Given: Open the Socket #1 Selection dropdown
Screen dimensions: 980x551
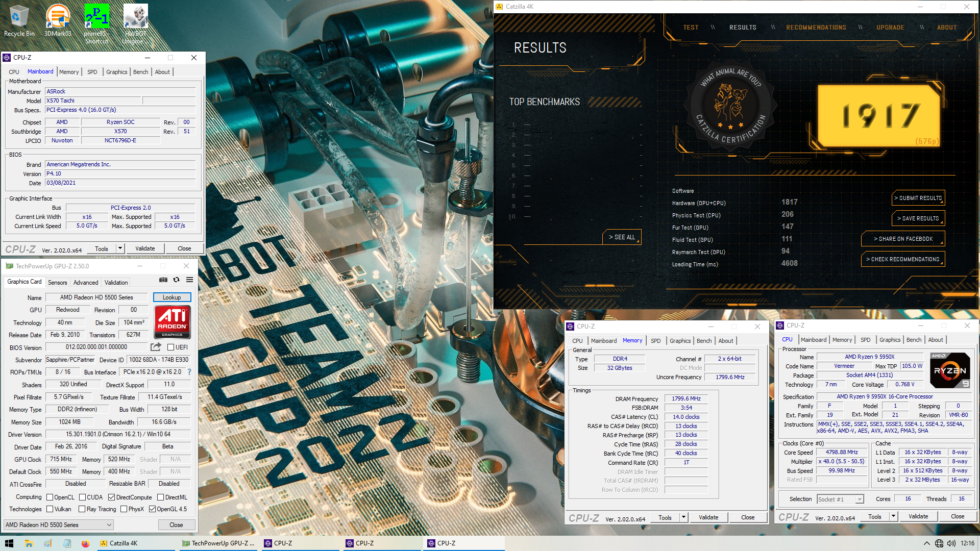Looking at the screenshot, I should (x=840, y=499).
